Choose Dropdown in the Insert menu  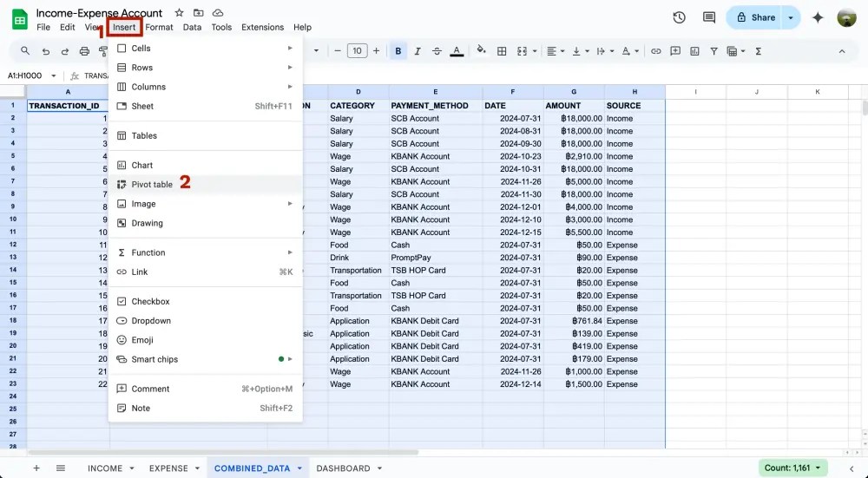[151, 321]
